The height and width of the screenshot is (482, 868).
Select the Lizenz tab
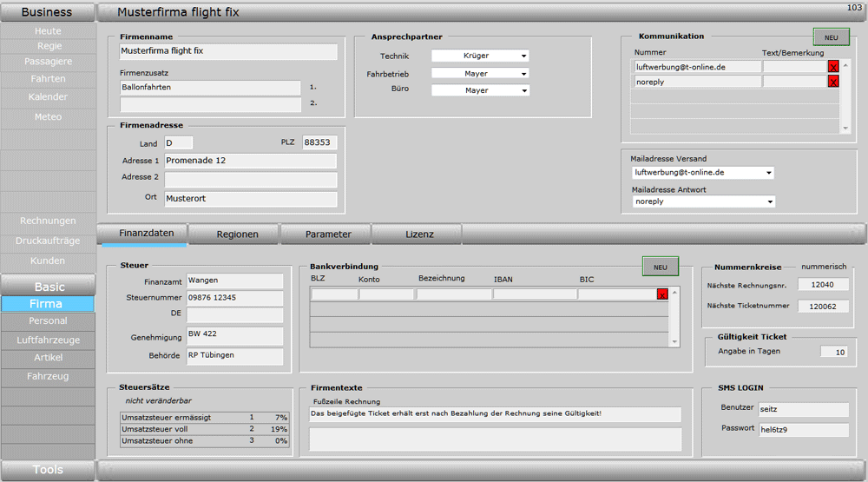pyautogui.click(x=419, y=234)
